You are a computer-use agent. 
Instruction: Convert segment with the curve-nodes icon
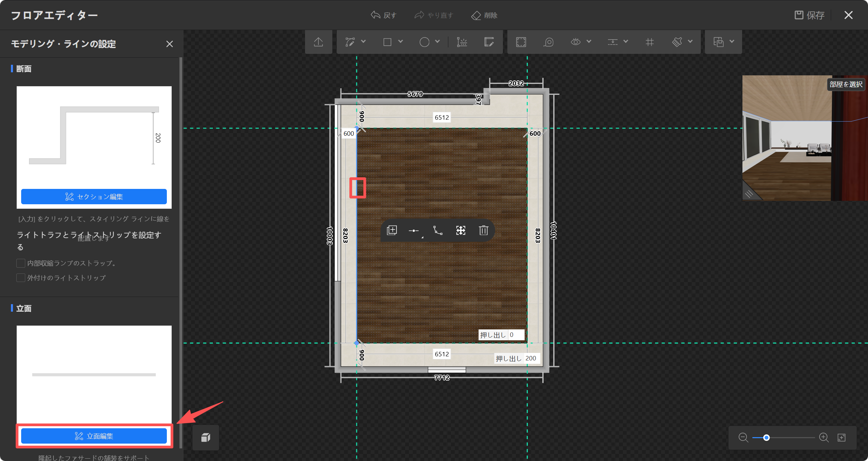[438, 230]
